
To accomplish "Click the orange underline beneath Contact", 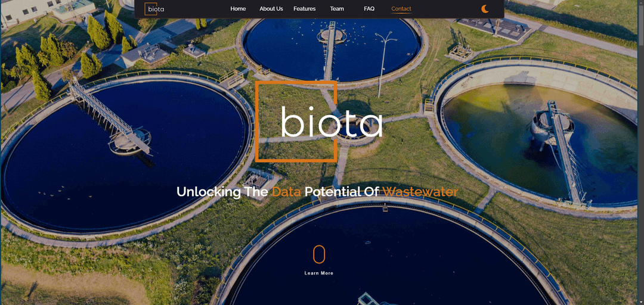I will (401, 14).
